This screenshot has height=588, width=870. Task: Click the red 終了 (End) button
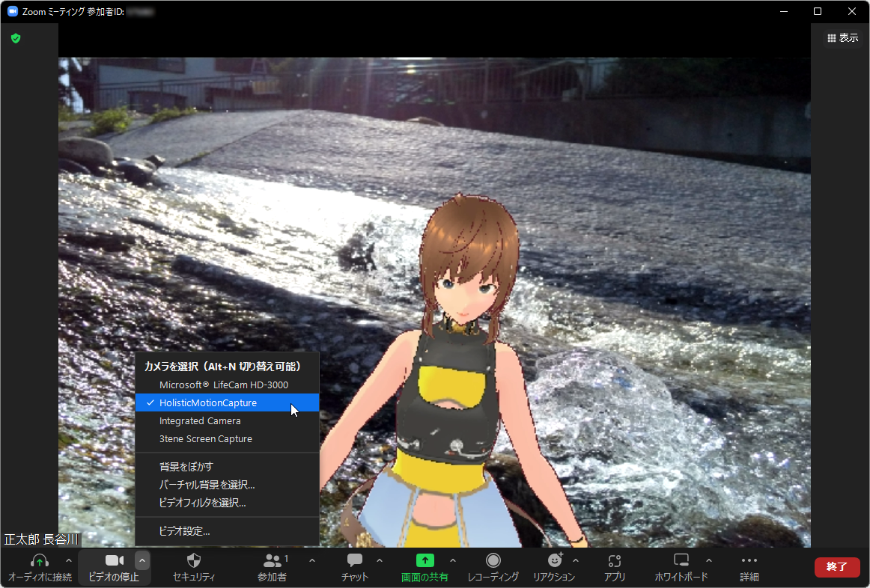pyautogui.click(x=837, y=567)
